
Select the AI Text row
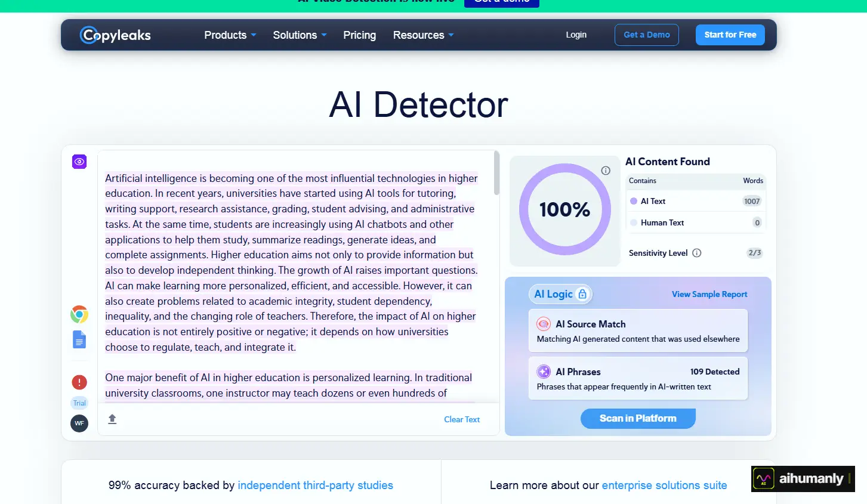tap(696, 201)
